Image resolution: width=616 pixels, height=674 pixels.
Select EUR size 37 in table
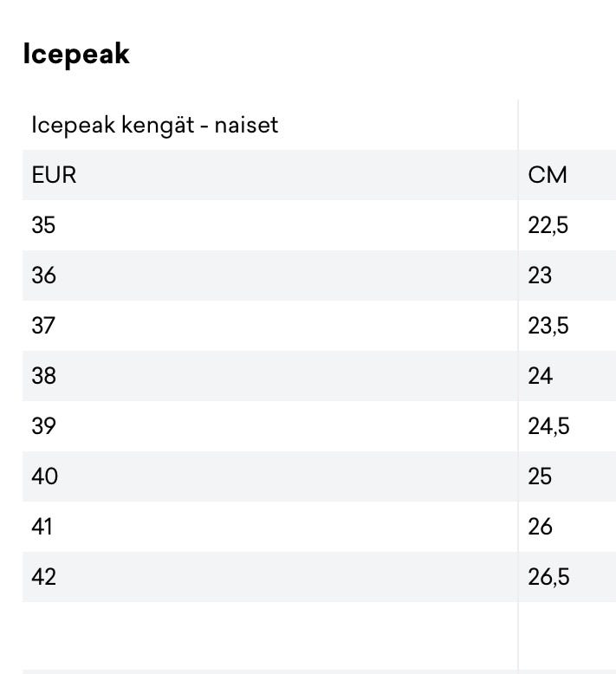pos(43,326)
